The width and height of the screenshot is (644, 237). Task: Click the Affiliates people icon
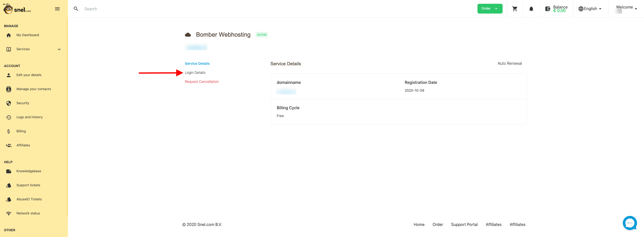point(9,145)
